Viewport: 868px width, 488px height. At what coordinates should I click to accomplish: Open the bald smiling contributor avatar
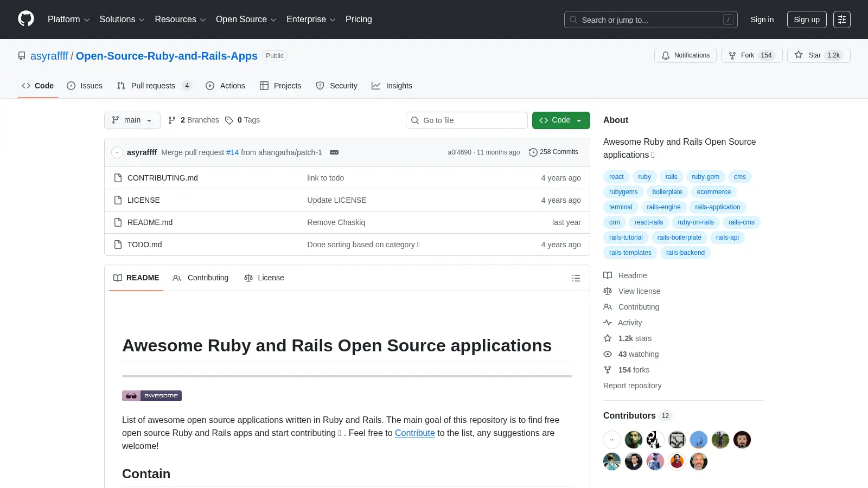pos(699,461)
